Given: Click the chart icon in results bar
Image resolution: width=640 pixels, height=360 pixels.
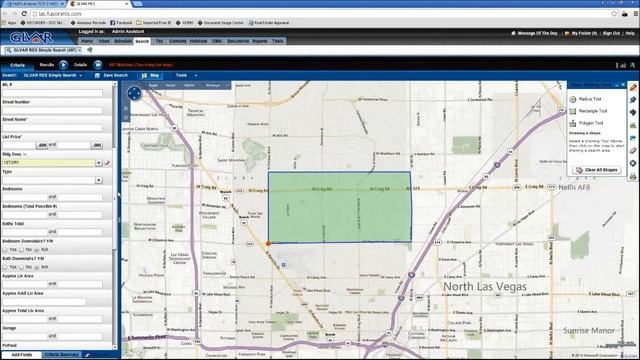Looking at the screenshot, I should (x=623, y=65).
